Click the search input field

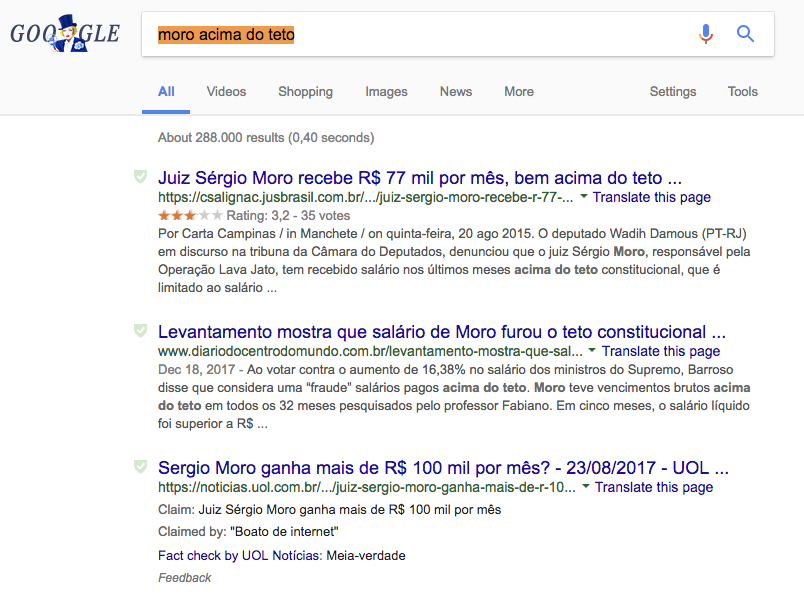coord(420,35)
